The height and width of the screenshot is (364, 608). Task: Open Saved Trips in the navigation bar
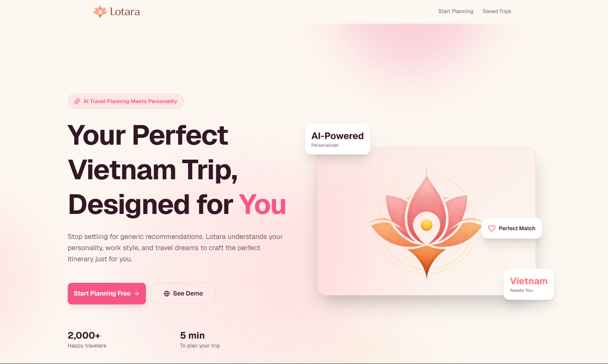497,12
